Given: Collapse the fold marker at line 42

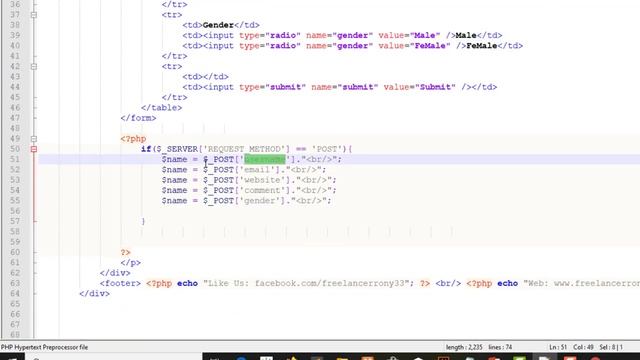Looking at the screenshot, I should coord(34,67).
